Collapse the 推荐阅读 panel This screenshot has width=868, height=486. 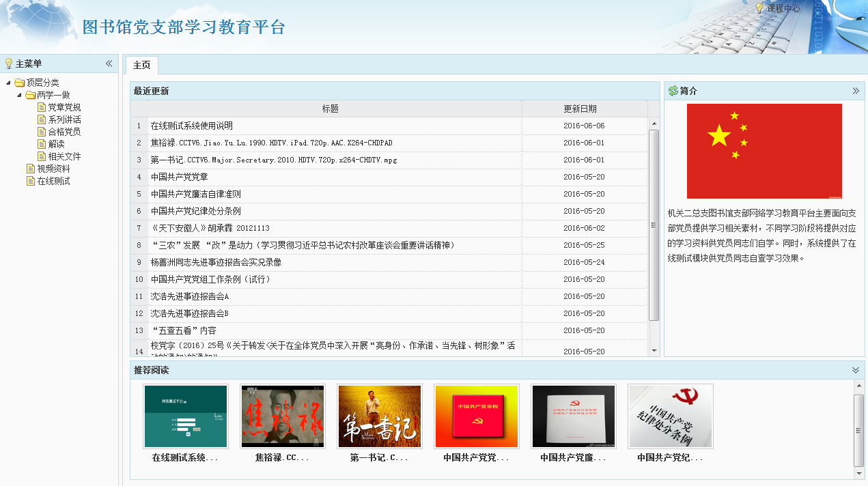(x=856, y=370)
